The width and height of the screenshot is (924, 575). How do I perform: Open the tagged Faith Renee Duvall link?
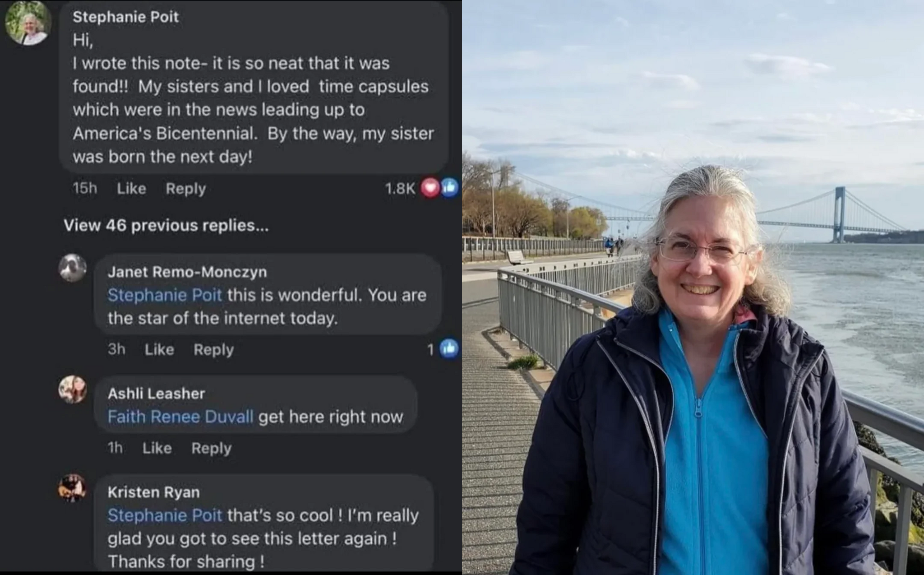180,417
